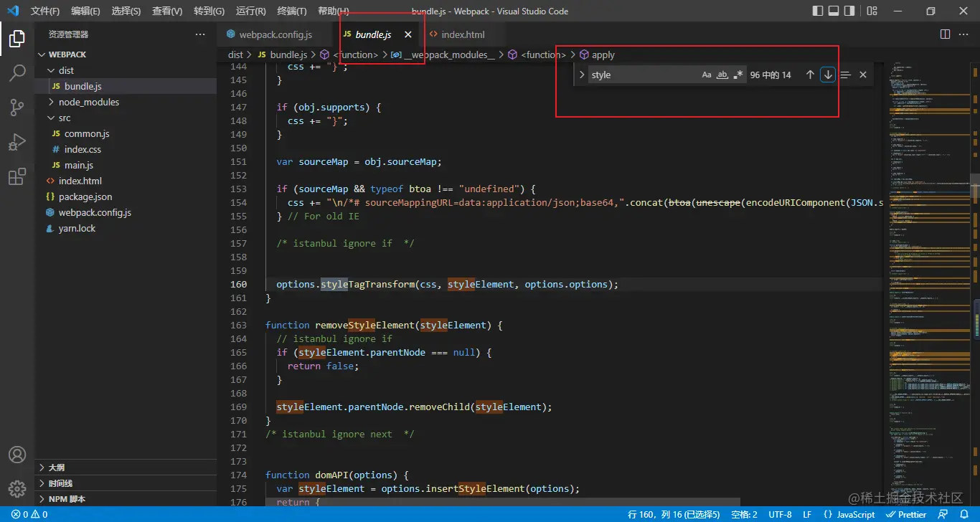Collapse the dist folder

[x=126, y=70]
